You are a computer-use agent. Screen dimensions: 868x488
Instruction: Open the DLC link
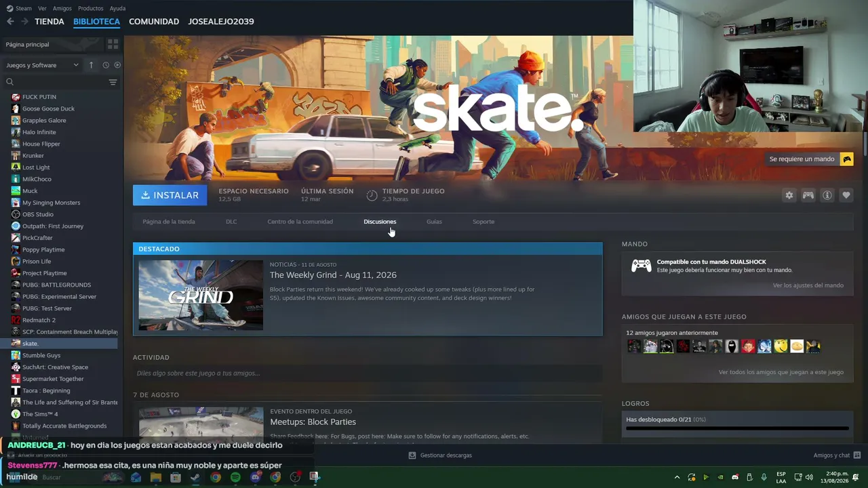pyautogui.click(x=231, y=222)
